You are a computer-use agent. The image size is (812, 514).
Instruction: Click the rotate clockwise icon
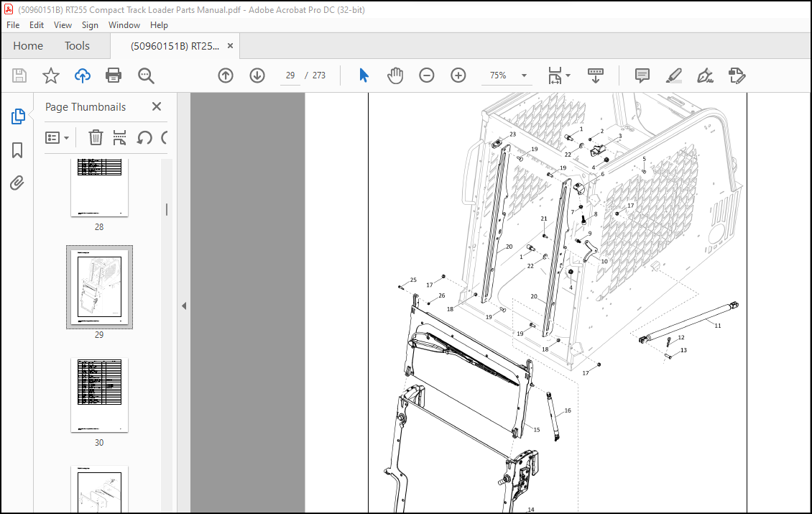[x=165, y=138]
